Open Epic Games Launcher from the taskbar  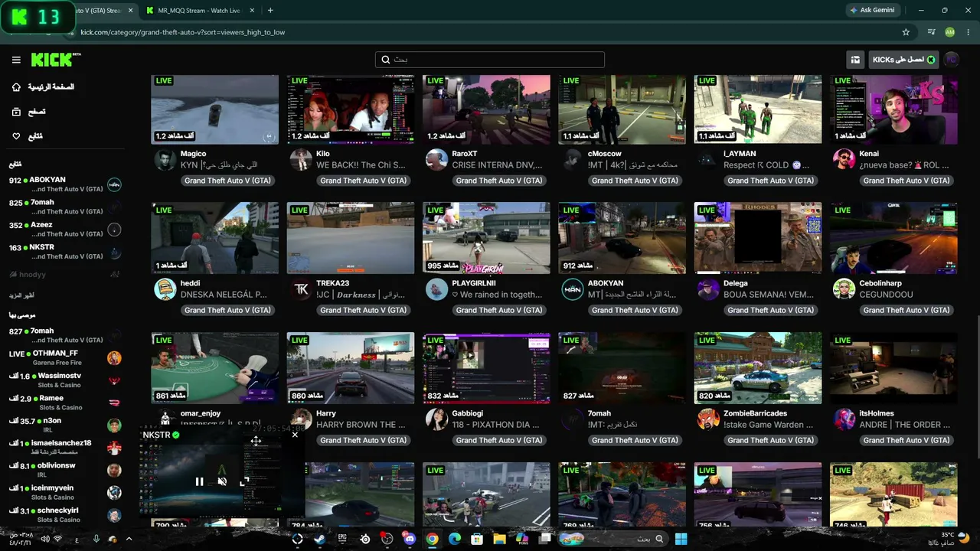[342, 539]
